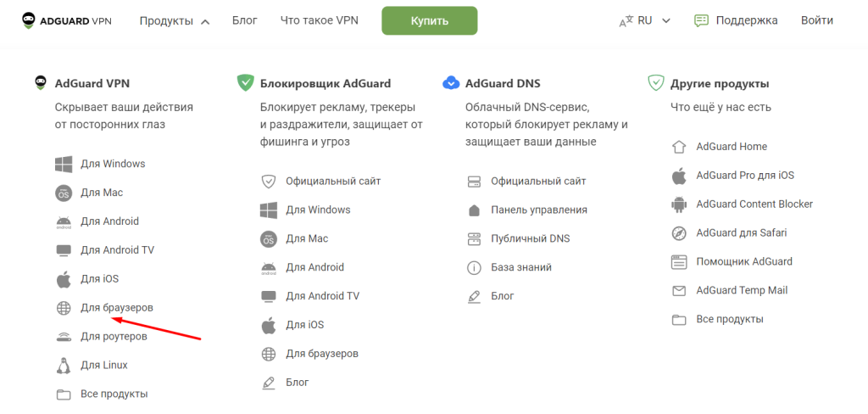This screenshot has width=868, height=414.
Task: Open the Блог menu item
Action: pos(244,20)
